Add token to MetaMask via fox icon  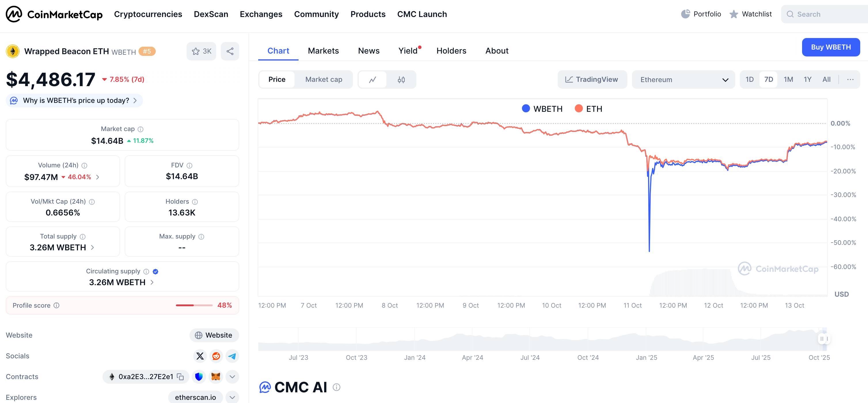point(216,377)
